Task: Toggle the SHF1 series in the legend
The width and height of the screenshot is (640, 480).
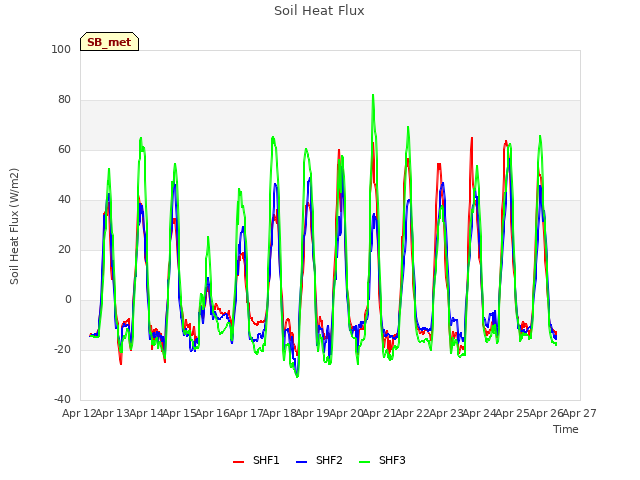Action: pos(256,460)
